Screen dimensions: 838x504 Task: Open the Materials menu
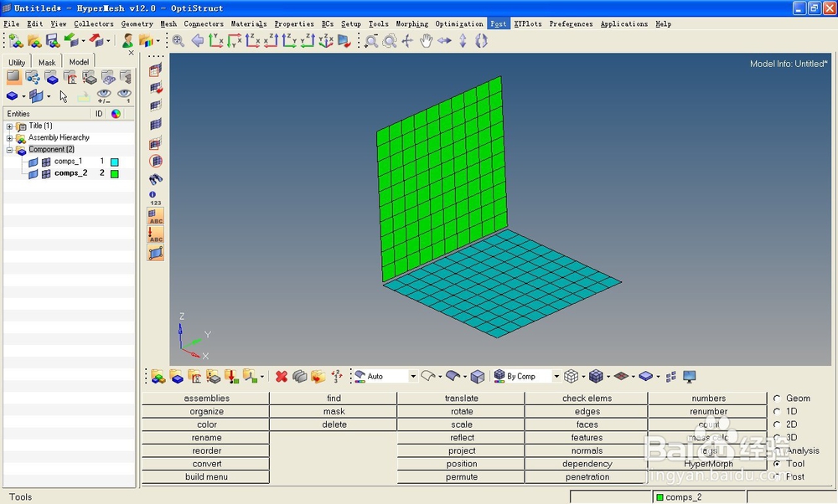pyautogui.click(x=249, y=24)
